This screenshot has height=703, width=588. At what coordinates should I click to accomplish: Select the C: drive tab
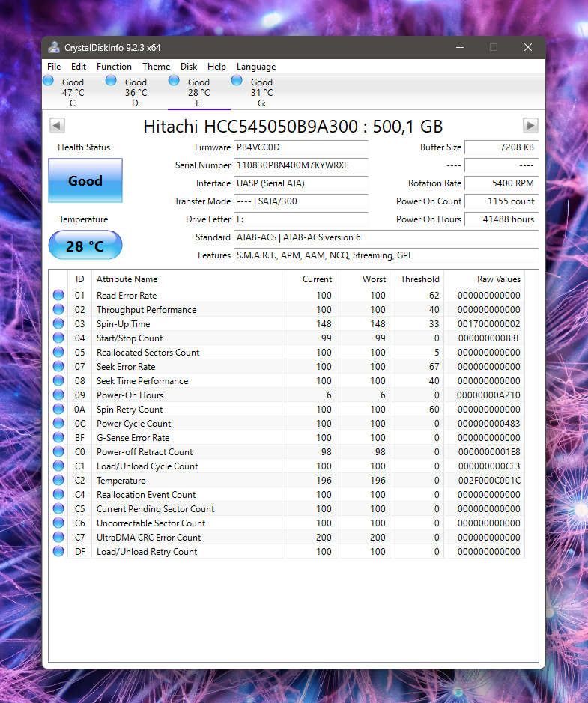(73, 92)
